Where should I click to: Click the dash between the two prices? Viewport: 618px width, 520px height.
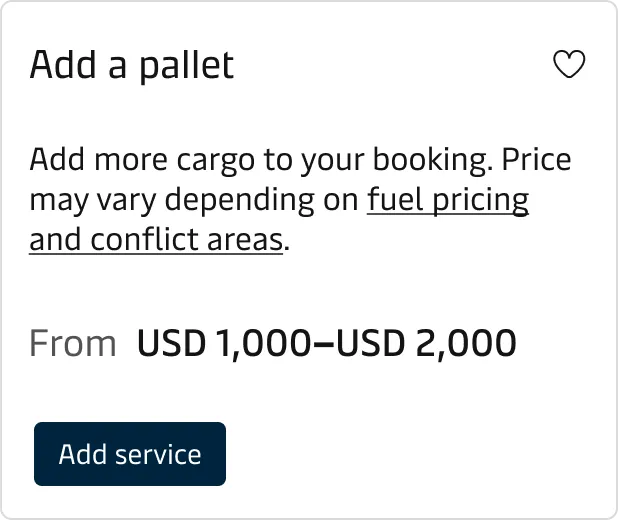pyautogui.click(x=323, y=344)
